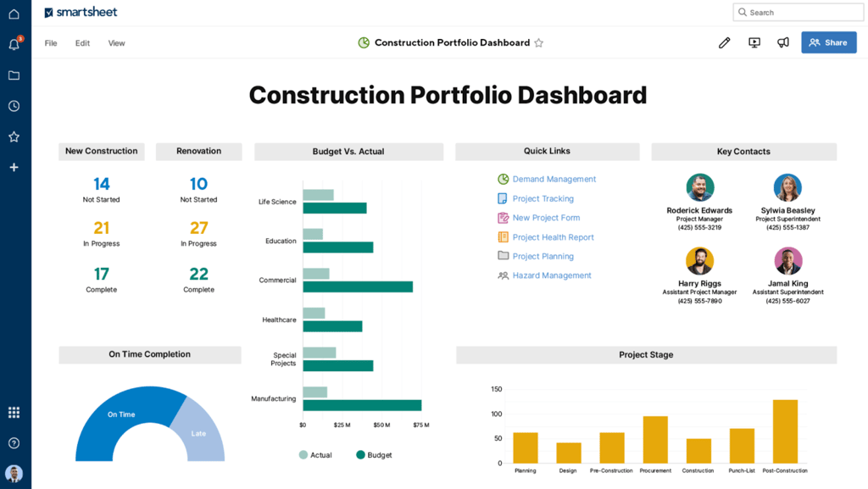Open the Edit dashboard pencil icon
Viewport: 868px width, 489px height.
724,42
